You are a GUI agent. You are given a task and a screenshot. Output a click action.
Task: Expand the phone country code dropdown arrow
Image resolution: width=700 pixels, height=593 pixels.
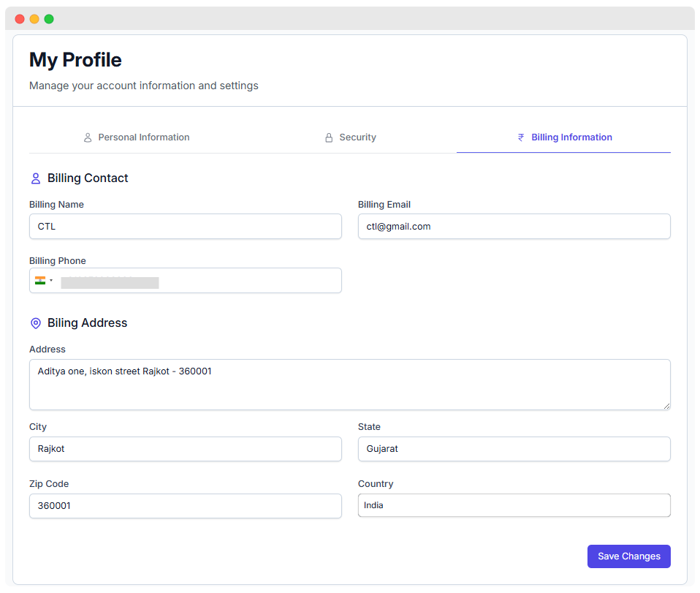51,281
